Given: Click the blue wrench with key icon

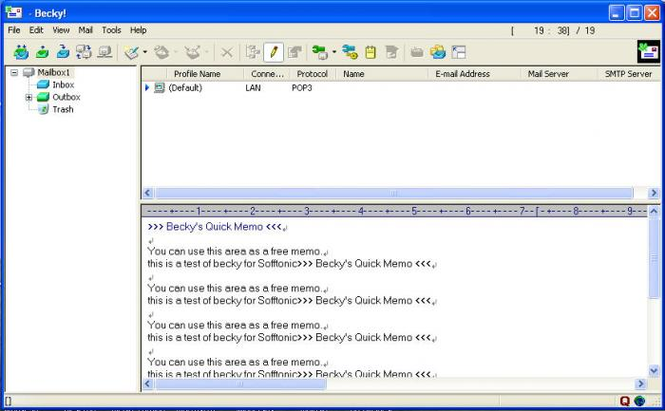Looking at the screenshot, I should pos(350,52).
